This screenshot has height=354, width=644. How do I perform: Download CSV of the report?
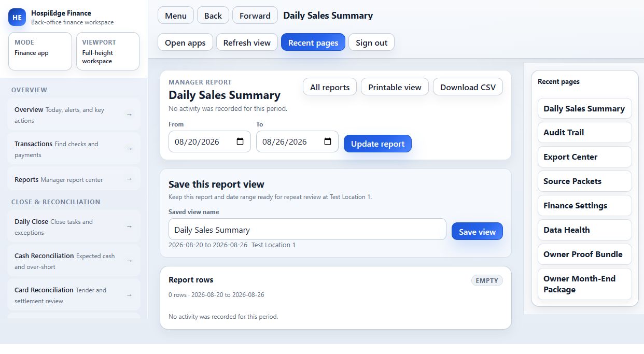tap(468, 87)
